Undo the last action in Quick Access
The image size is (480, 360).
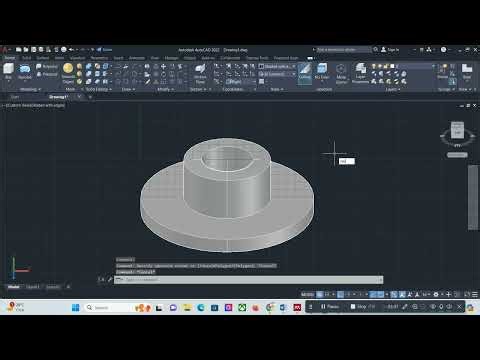pos(71,50)
